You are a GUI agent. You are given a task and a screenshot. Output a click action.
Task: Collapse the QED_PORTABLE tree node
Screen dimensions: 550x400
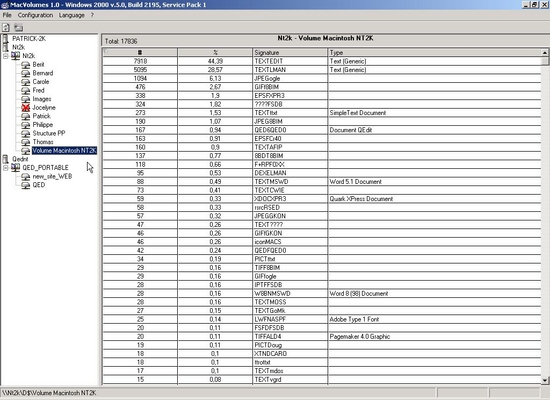point(6,168)
